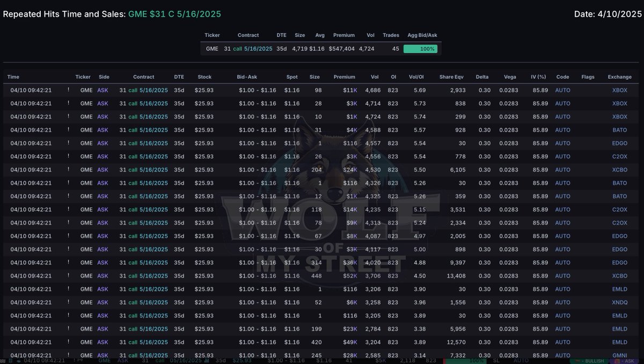Click the XBOX exchange in the Vol 4,686 row
The image size is (644, 364).
[620, 90]
